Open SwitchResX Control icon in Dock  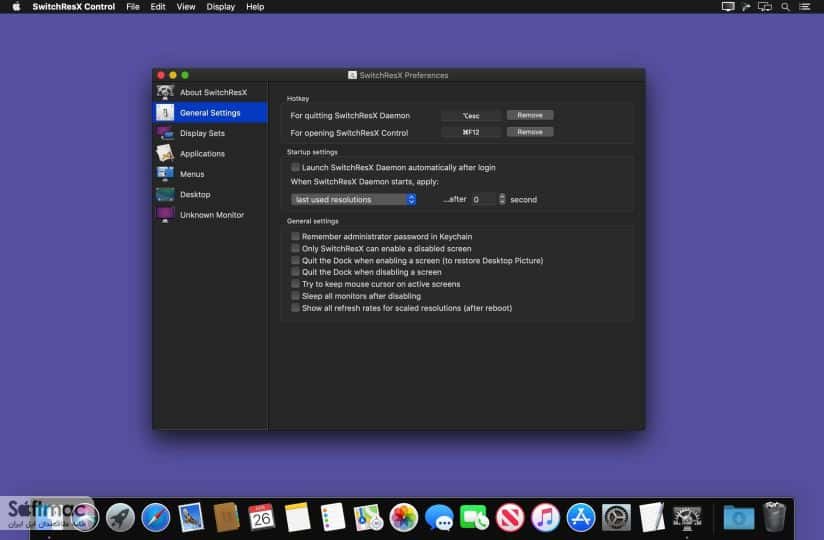pos(687,517)
